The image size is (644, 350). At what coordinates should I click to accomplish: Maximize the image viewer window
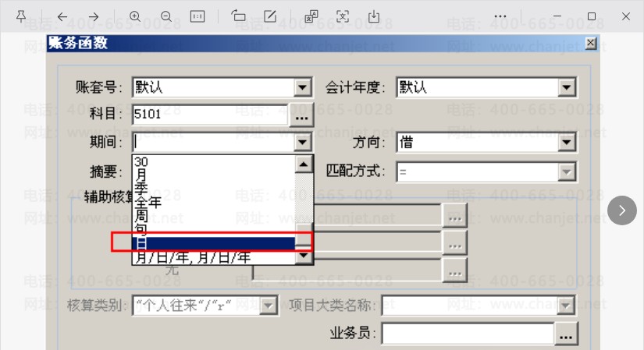coord(592,16)
